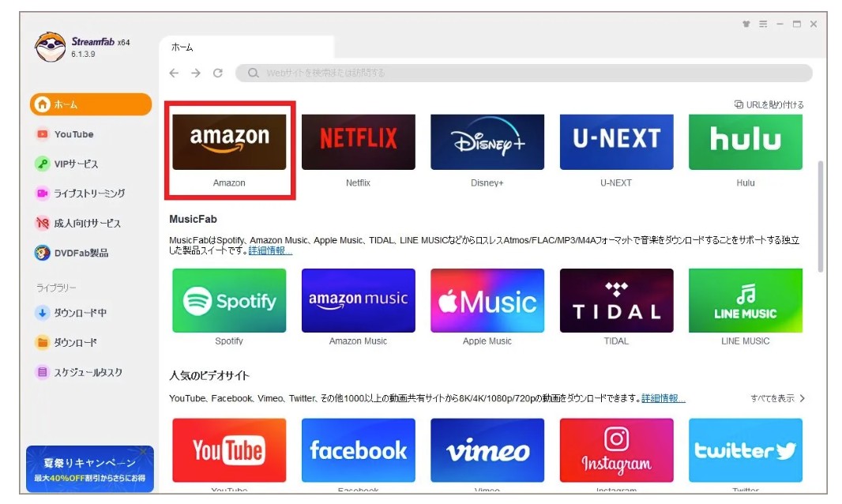Image resolution: width=842 pixels, height=504 pixels.
Task: Open the Disney+ service tile
Action: click(x=487, y=142)
